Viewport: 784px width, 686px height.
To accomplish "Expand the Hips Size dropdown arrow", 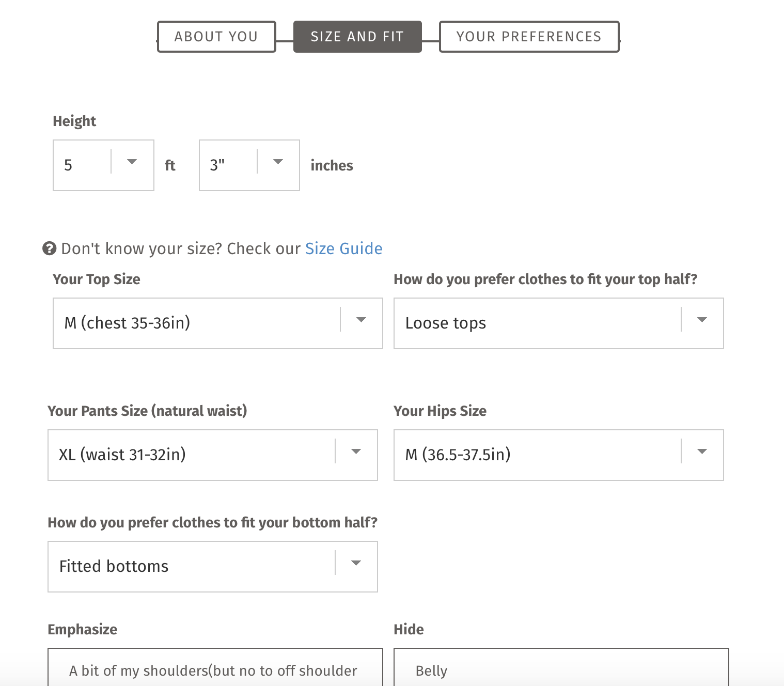I will (702, 452).
